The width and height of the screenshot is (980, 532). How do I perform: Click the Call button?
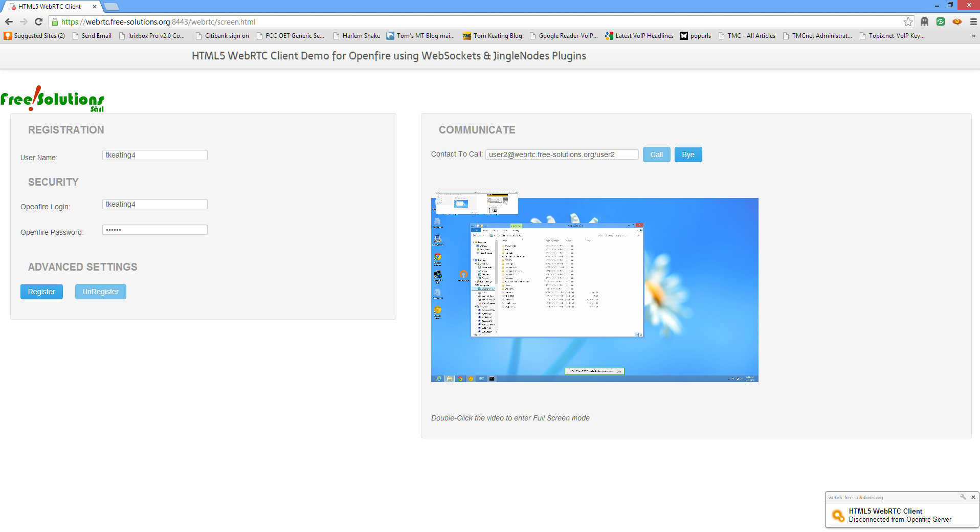click(x=656, y=154)
